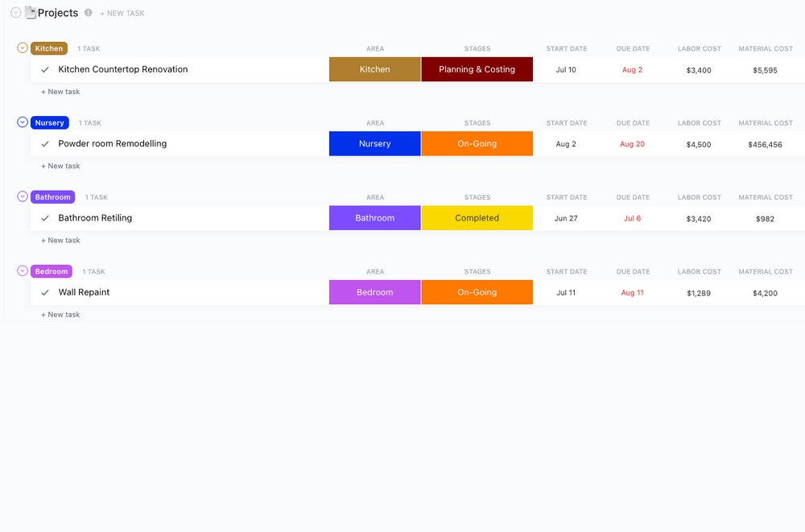Collapse the Projects list
This screenshot has width=805, height=532.
14,12
